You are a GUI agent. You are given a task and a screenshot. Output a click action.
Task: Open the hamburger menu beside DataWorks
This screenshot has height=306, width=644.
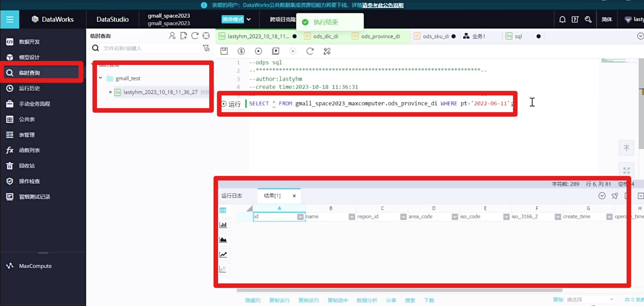click(10, 19)
